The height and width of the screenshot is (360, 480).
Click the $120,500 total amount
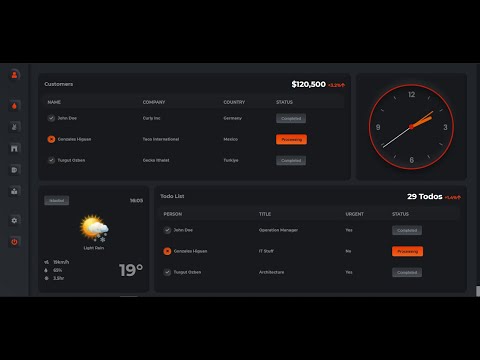coord(309,84)
